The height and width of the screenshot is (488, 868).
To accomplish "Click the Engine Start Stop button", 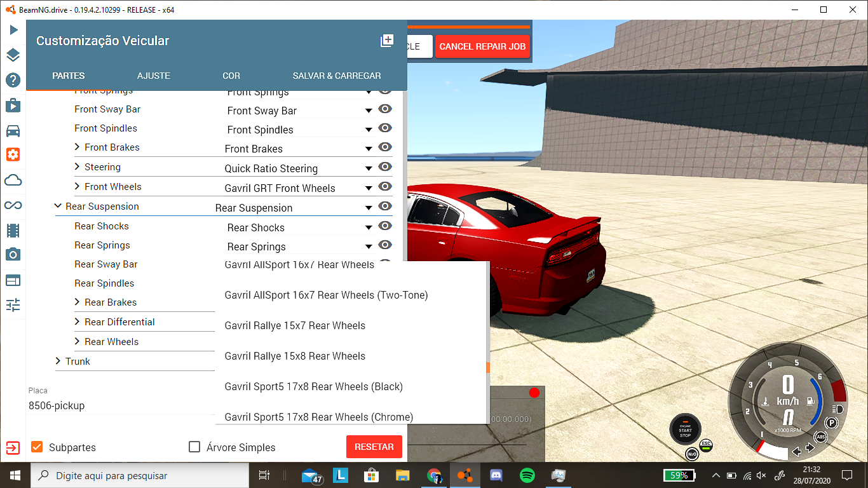I will click(685, 429).
